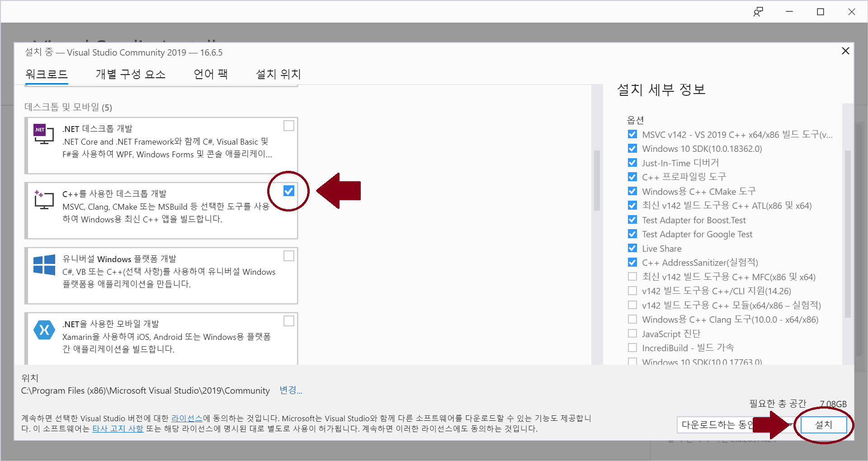
Task: Click the 데스크톱 및 모바일 (5) section label
Action: pyautogui.click(x=68, y=107)
